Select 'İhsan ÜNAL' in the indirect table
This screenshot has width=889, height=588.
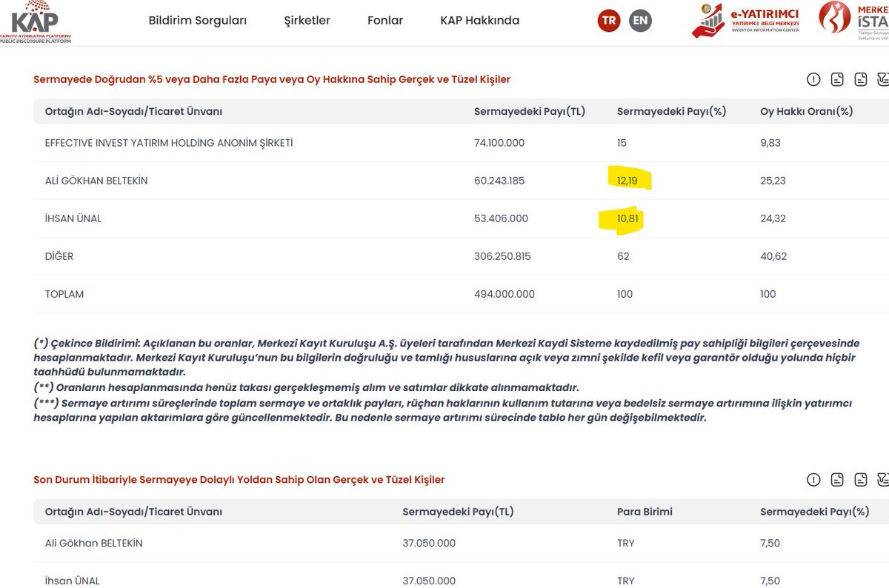click(72, 581)
